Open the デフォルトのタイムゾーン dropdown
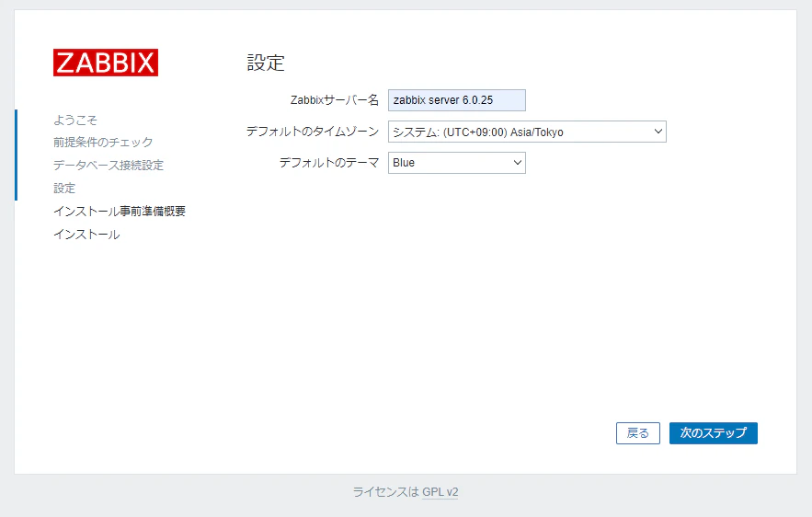 527,132
